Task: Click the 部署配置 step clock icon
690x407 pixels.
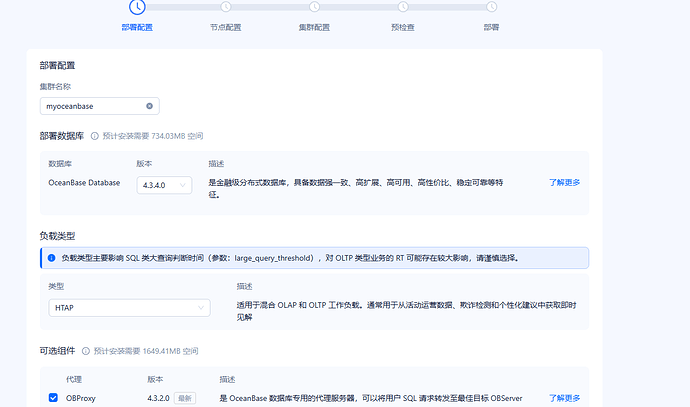Action: tap(137, 7)
